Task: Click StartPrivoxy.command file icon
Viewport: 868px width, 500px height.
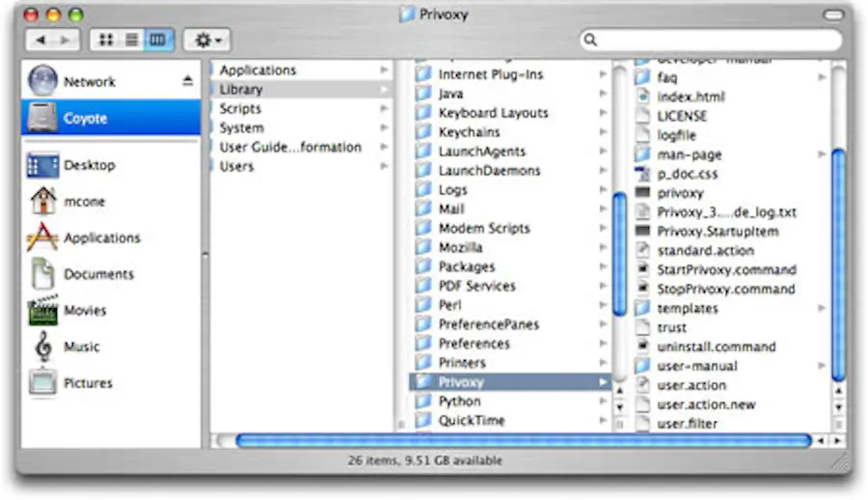Action: click(642, 269)
